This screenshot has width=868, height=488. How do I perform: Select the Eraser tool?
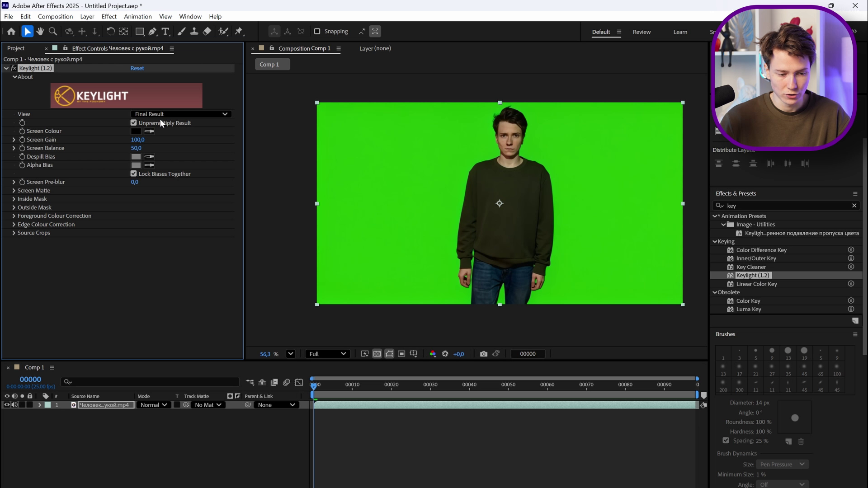tap(207, 32)
